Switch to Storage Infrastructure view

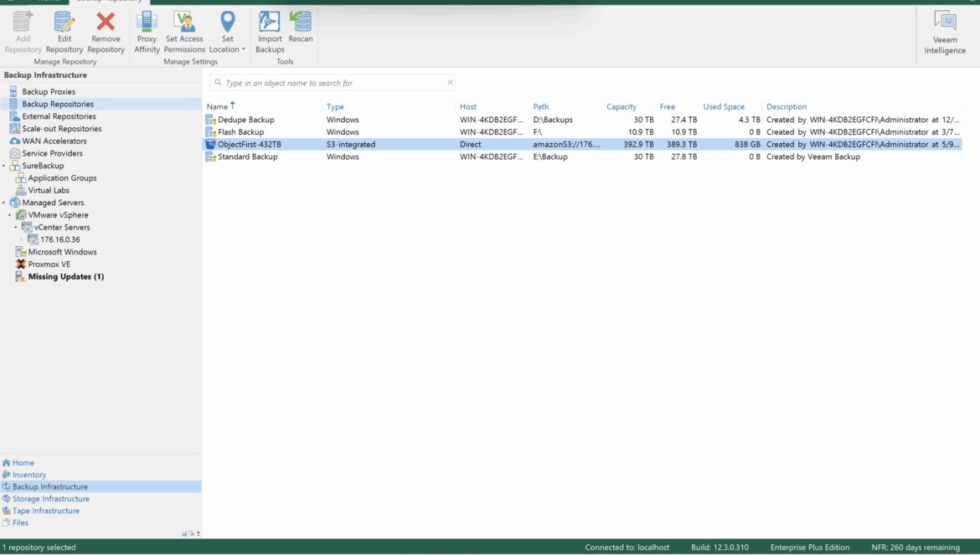(x=50, y=499)
